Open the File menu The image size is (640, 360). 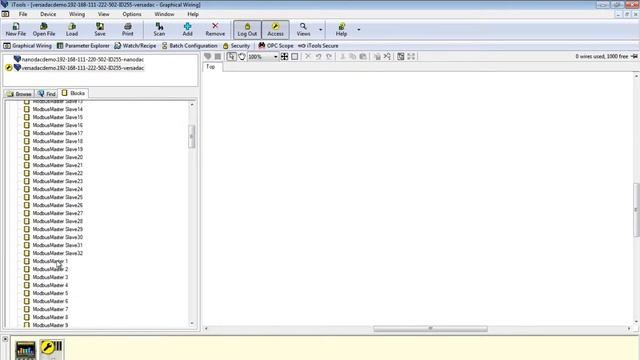coord(23,14)
